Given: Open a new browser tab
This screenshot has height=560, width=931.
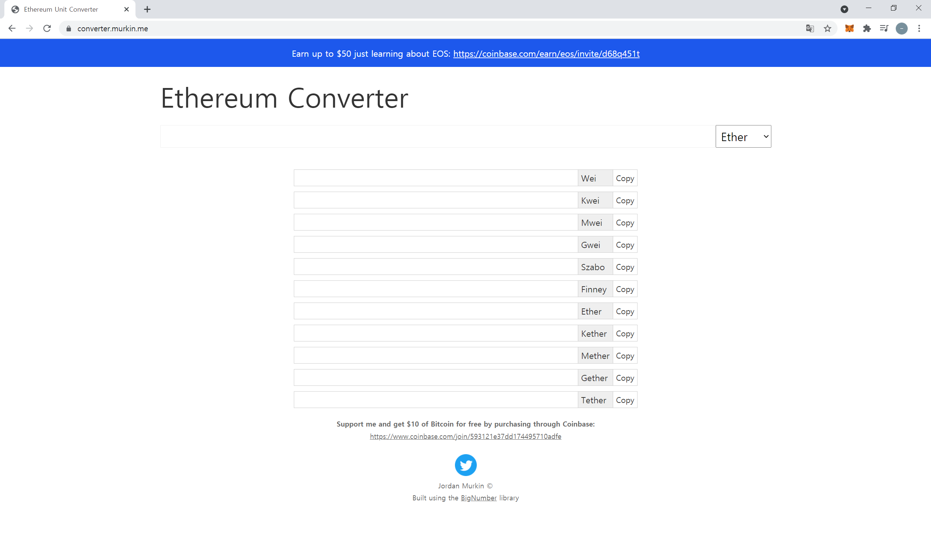Looking at the screenshot, I should (147, 9).
